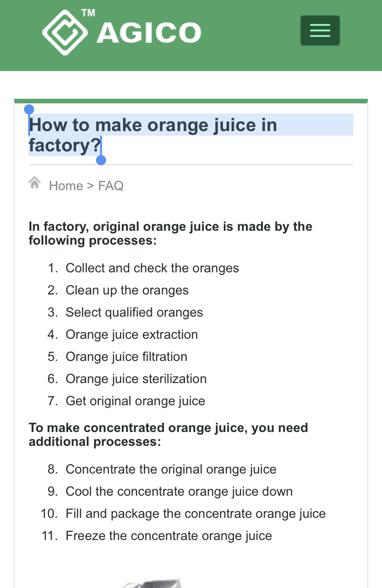Open the FAQ breadcrumb link
Screen dimensions: 382x588
tap(111, 186)
